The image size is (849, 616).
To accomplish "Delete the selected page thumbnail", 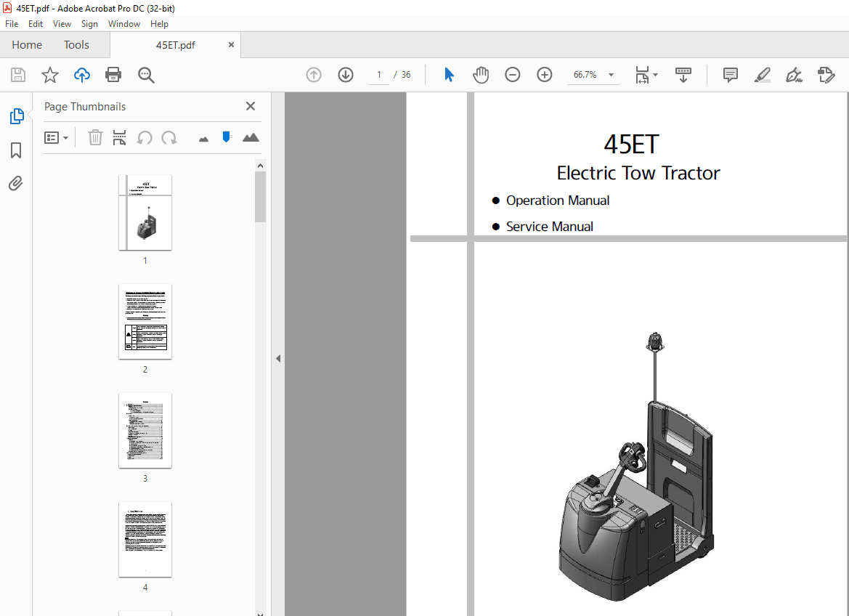I will (95, 137).
